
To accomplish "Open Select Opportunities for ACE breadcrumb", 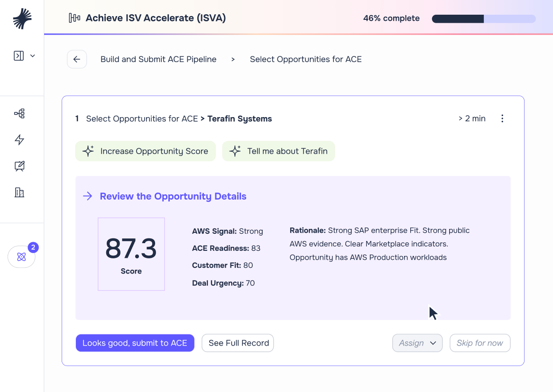I will click(x=306, y=59).
